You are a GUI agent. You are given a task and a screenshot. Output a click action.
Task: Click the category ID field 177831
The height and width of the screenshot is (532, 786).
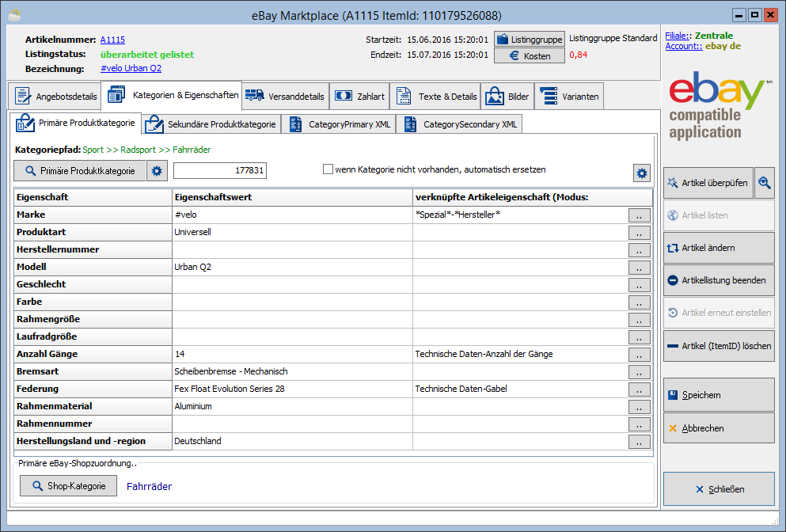click(220, 170)
